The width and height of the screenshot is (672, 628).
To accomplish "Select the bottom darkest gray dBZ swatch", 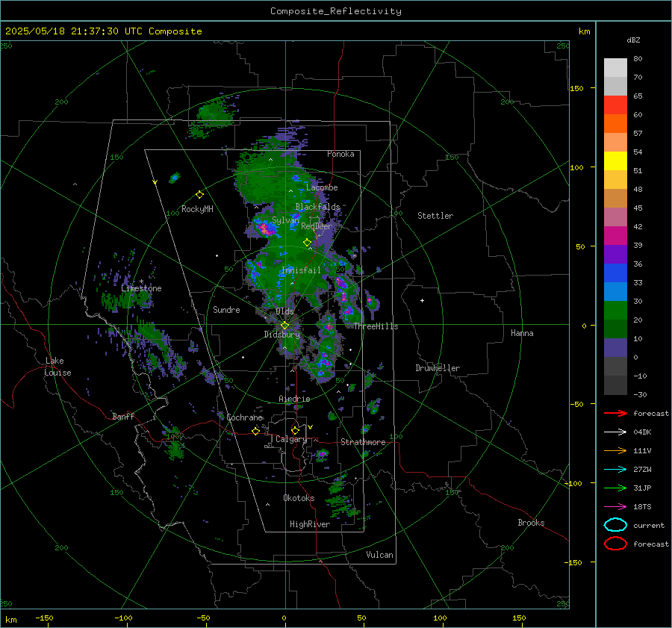I will pos(615,385).
